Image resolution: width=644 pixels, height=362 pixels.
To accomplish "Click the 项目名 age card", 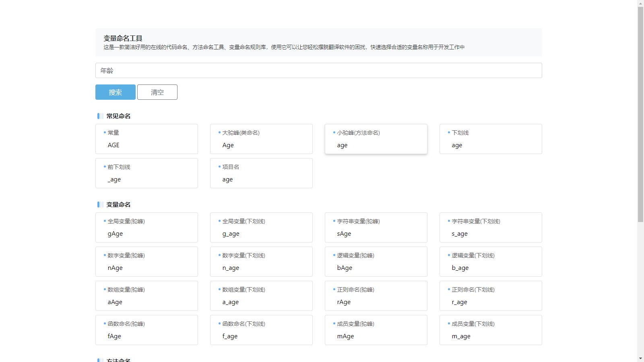I will (x=261, y=173).
